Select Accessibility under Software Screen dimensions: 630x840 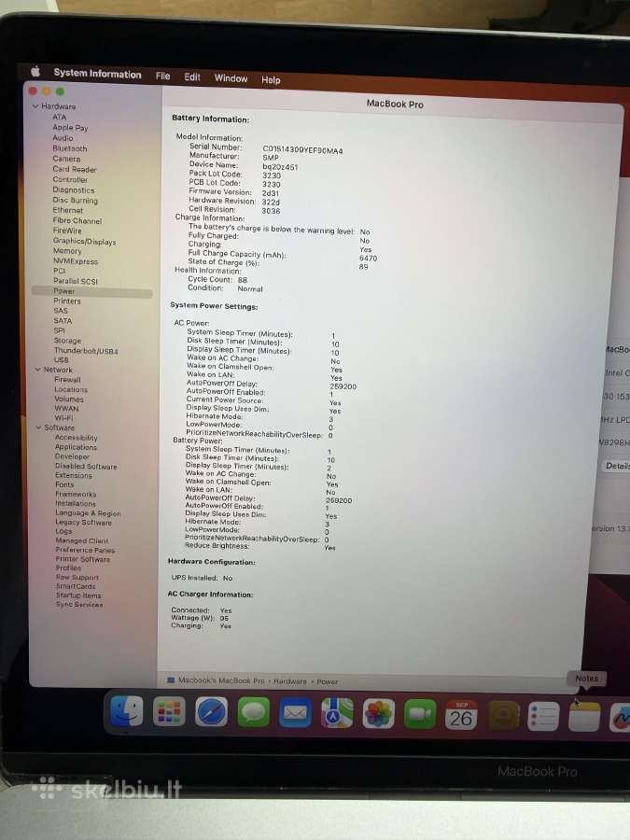[x=77, y=438]
